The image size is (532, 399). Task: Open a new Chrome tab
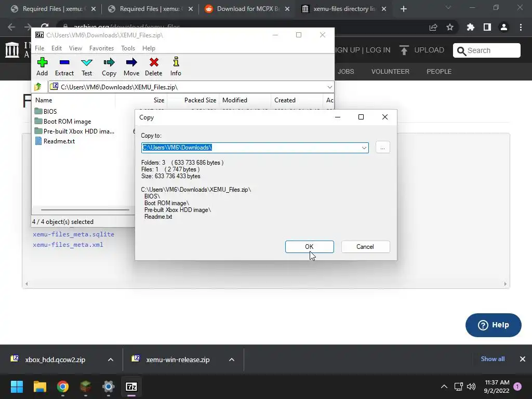point(403,9)
